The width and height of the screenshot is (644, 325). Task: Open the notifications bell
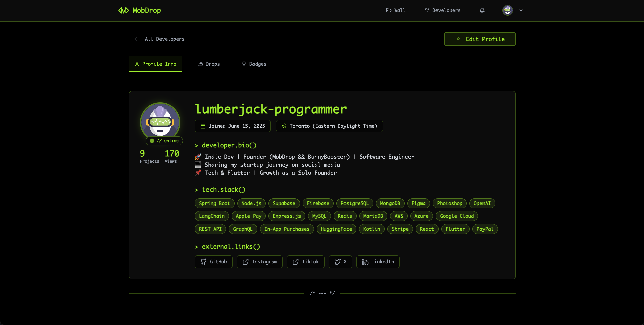click(482, 10)
